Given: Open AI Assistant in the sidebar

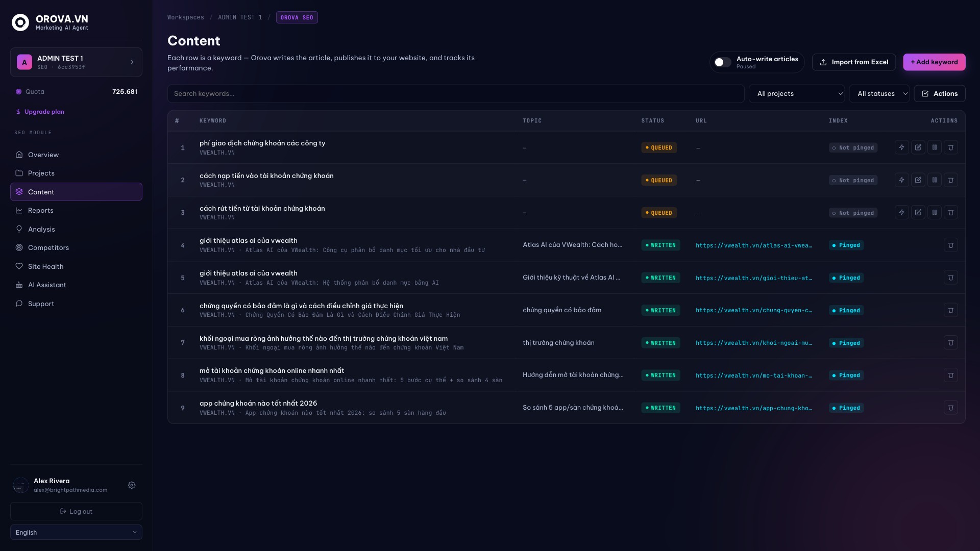Looking at the screenshot, I should pos(76,285).
